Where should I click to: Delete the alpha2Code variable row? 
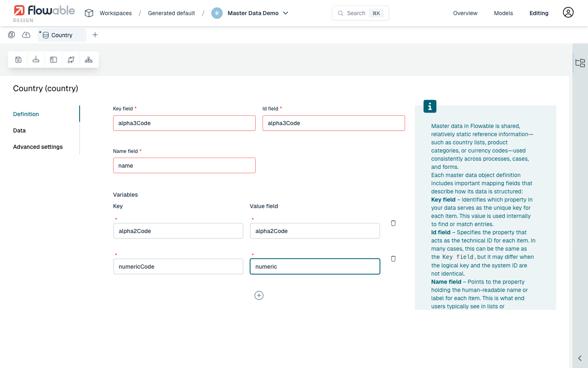point(393,223)
